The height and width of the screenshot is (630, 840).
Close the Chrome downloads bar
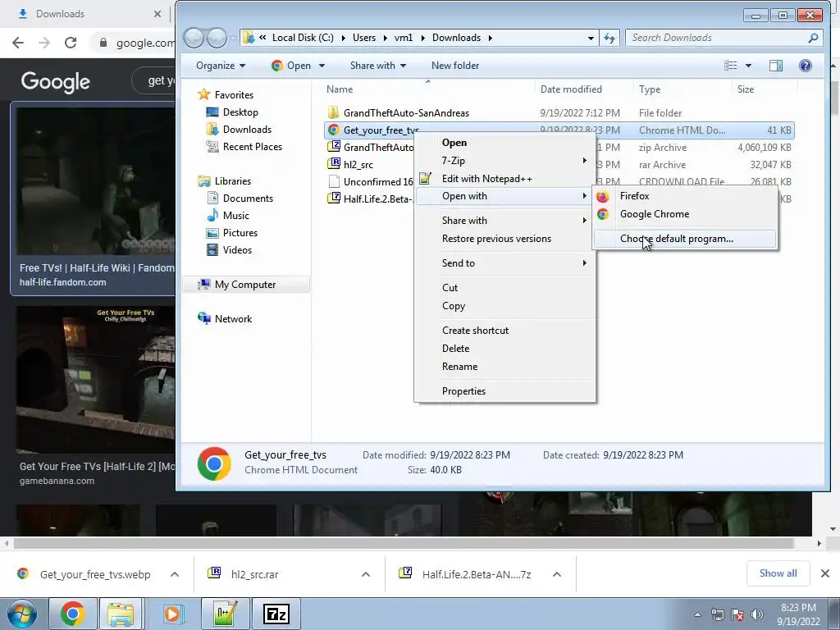(825, 573)
